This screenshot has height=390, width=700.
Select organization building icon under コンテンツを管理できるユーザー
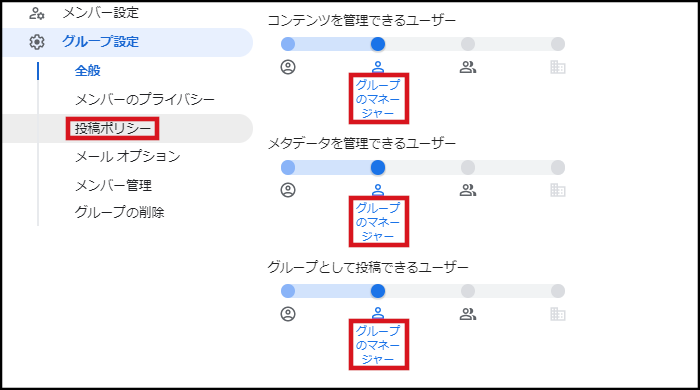click(x=558, y=67)
